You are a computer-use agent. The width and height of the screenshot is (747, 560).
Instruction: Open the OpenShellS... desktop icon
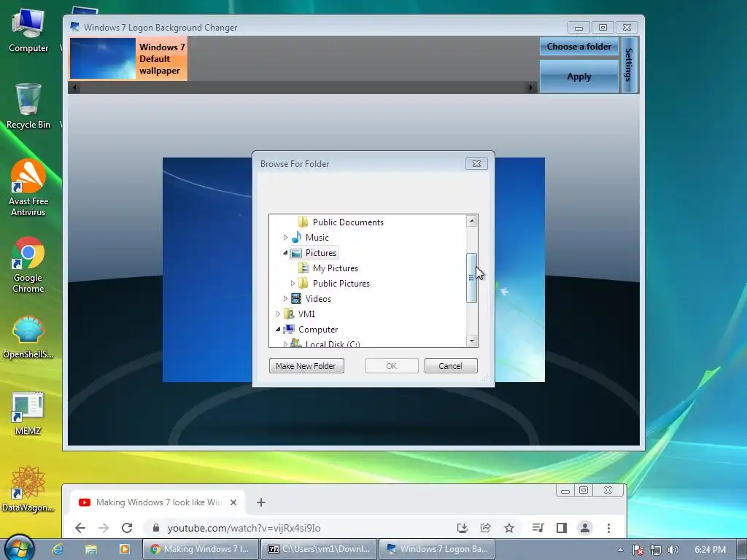(x=28, y=337)
